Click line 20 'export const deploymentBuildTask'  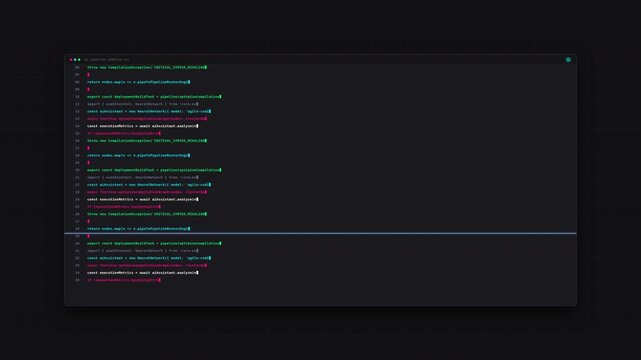point(154,170)
